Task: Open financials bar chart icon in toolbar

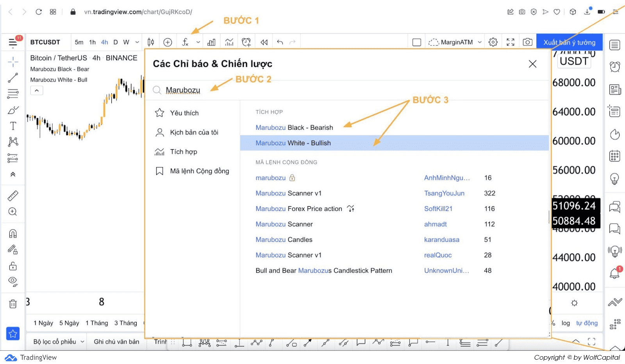Action: pyautogui.click(x=211, y=42)
